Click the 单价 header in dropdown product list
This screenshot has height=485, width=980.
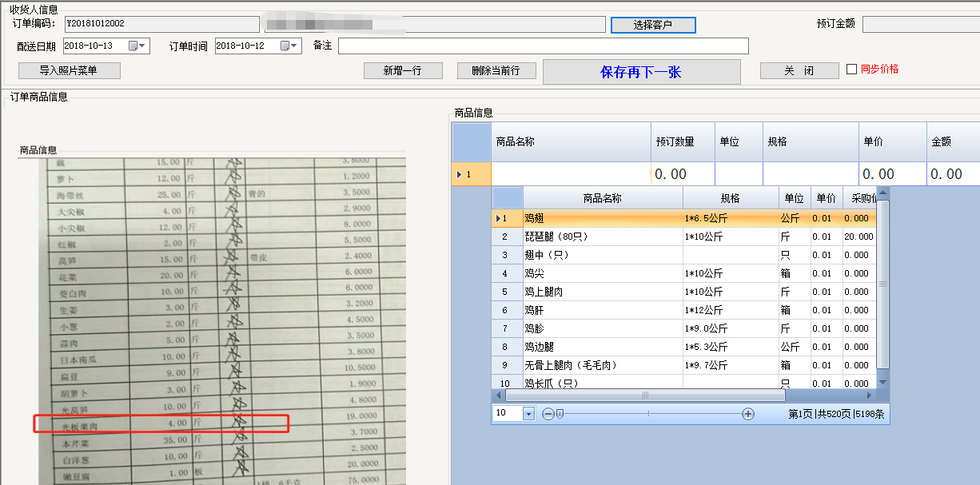pyautogui.click(x=826, y=198)
